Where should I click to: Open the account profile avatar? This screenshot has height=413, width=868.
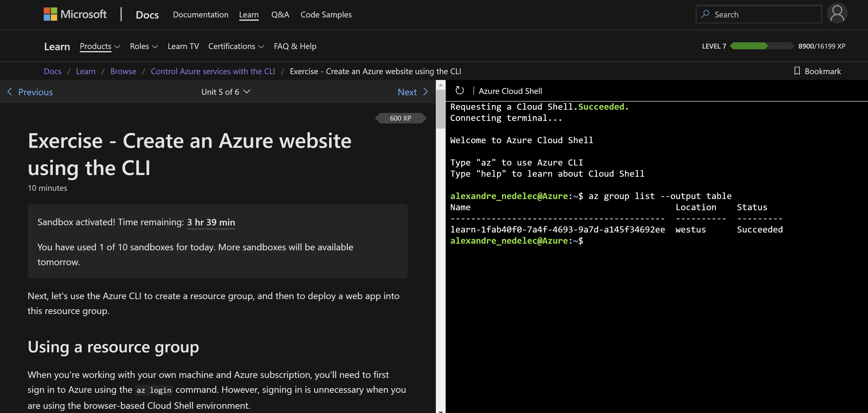[837, 13]
